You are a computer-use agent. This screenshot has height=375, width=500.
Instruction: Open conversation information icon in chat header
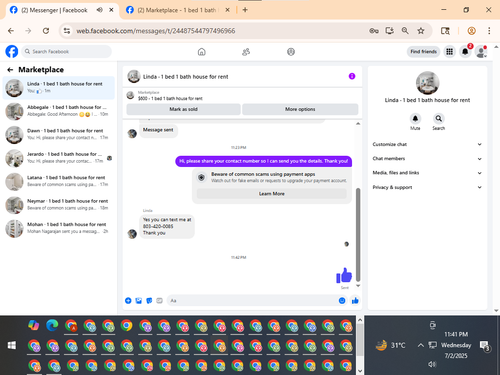click(x=352, y=76)
